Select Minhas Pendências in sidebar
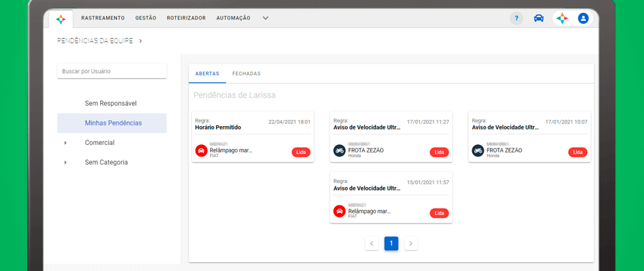This screenshot has height=271, width=644. click(x=112, y=123)
